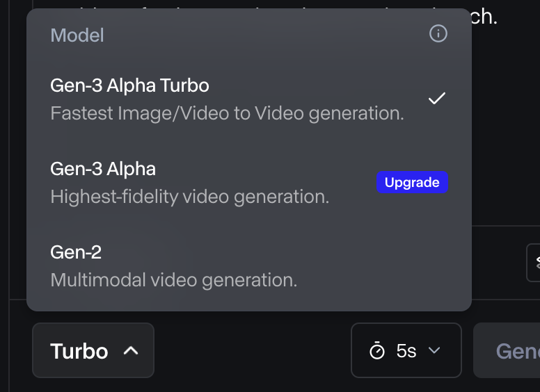540x392 pixels.
Task: Click the Turbo label text
Action: pos(79,351)
